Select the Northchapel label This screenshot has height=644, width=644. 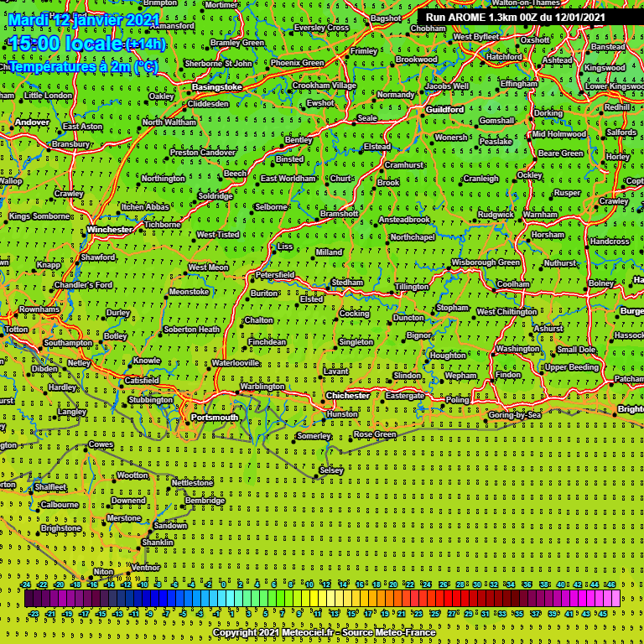413,237
